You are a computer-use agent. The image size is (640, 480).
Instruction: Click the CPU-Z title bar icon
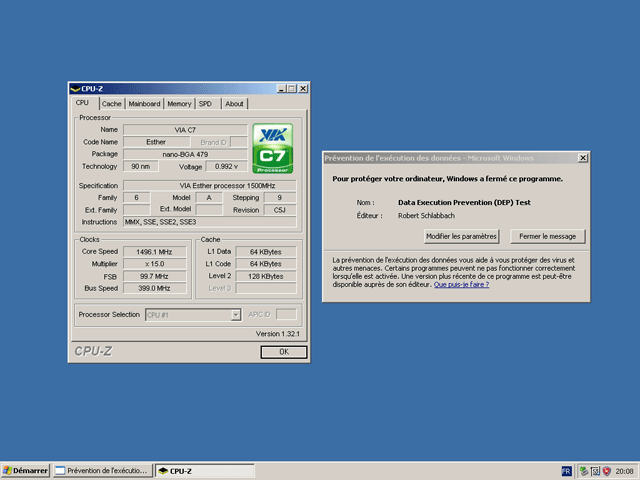(x=75, y=89)
